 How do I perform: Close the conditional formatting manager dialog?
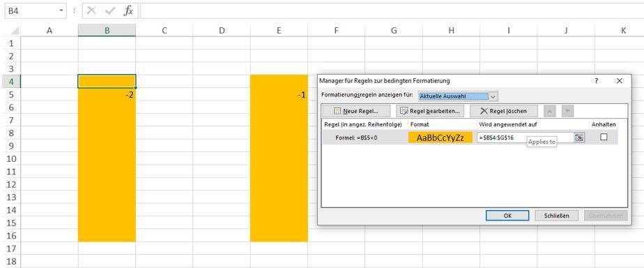620,81
